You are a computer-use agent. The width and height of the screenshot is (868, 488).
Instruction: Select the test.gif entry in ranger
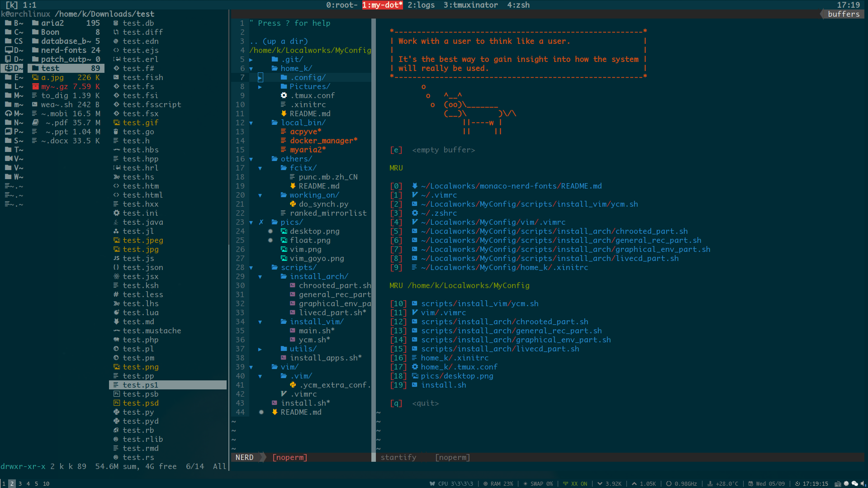pyautogui.click(x=141, y=123)
